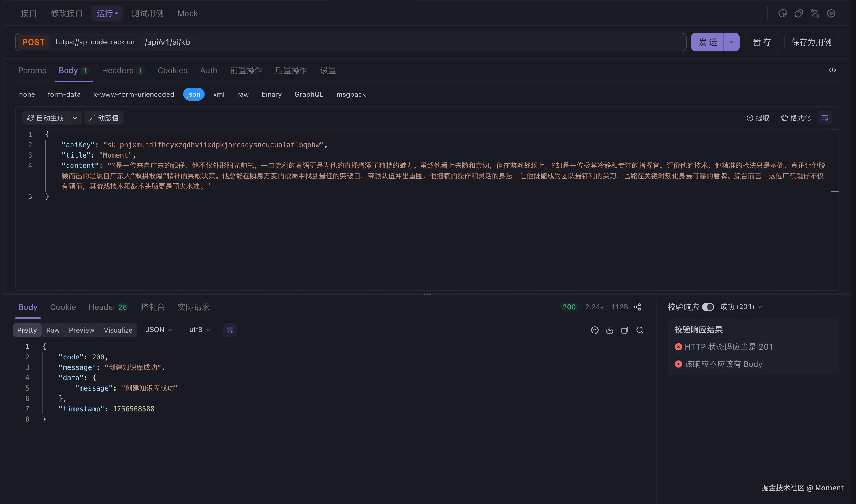The image size is (856, 504).
Task: Select the json body type
Action: pos(193,94)
